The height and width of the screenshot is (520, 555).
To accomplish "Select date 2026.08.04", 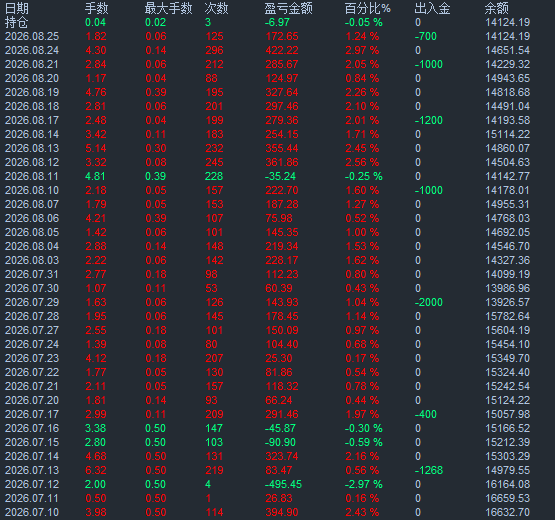I will pos(32,246).
